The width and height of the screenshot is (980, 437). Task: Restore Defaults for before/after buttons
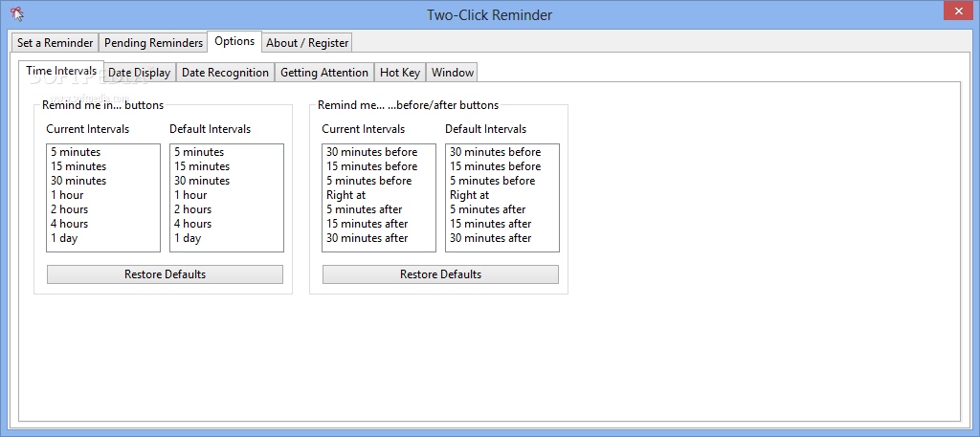pyautogui.click(x=440, y=274)
